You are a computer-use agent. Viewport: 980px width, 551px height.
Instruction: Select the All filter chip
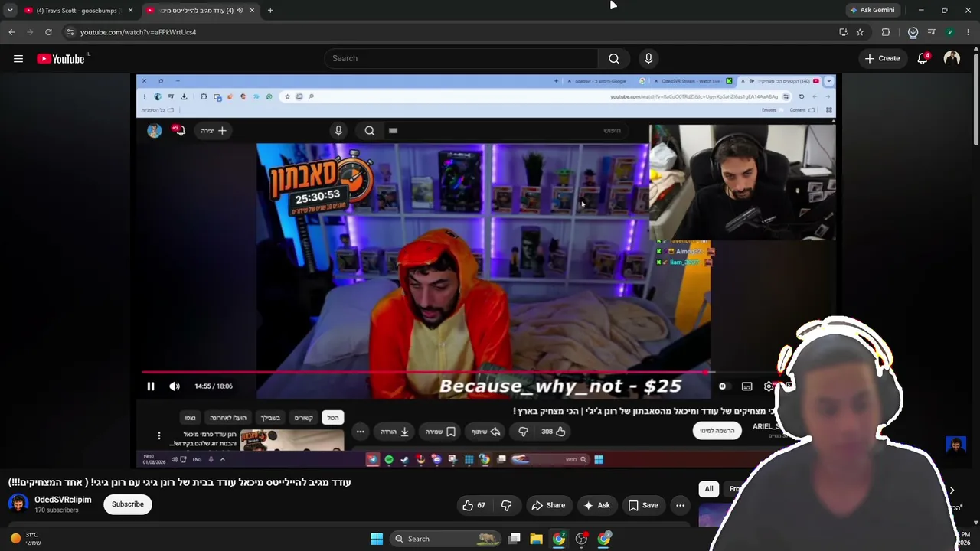point(709,489)
